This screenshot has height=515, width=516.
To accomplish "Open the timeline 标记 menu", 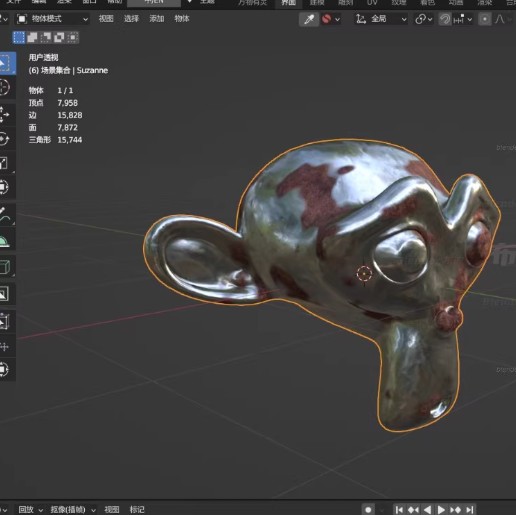I will (137, 509).
